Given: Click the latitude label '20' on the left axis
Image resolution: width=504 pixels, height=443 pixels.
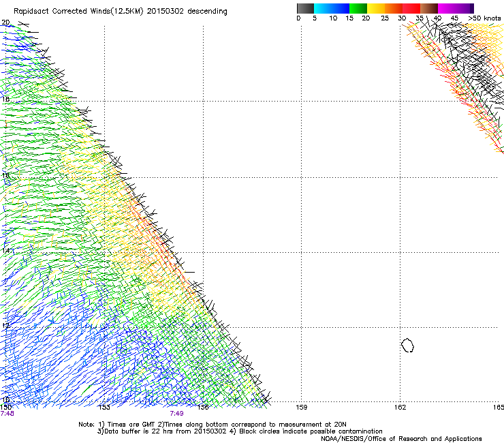Looking at the screenshot, I should (x=5, y=22).
